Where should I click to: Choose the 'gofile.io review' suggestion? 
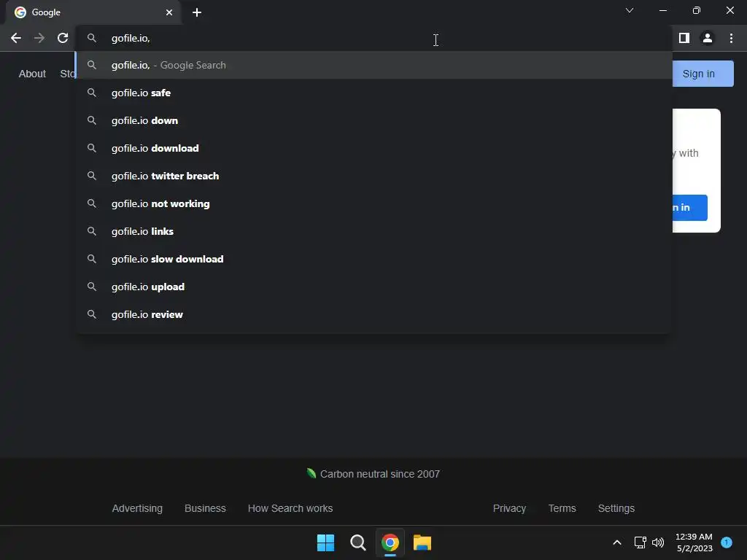373,314
